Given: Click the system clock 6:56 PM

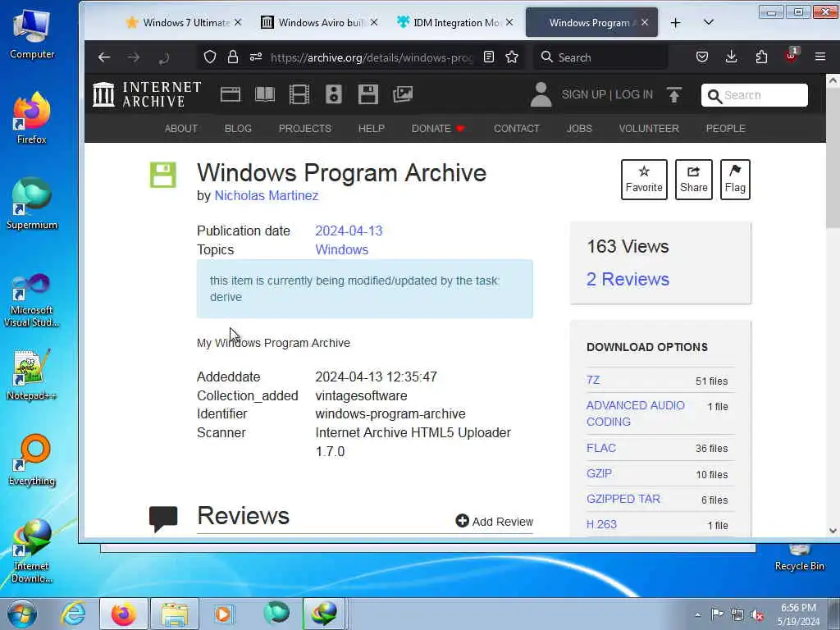Looking at the screenshot, I should (x=797, y=608).
